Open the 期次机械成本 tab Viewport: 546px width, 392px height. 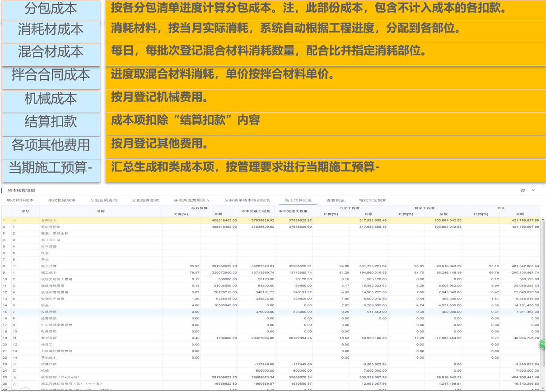pos(62,200)
